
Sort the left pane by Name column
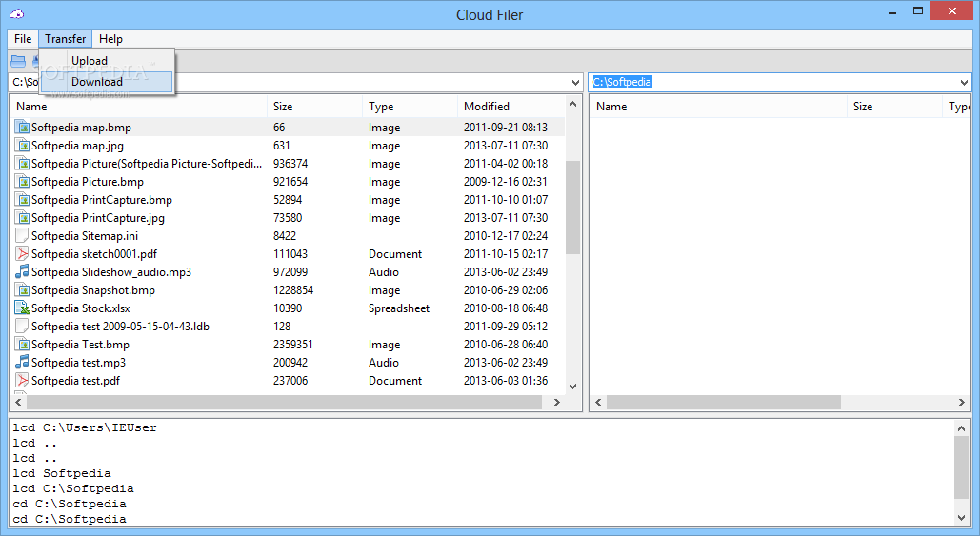[x=139, y=107]
